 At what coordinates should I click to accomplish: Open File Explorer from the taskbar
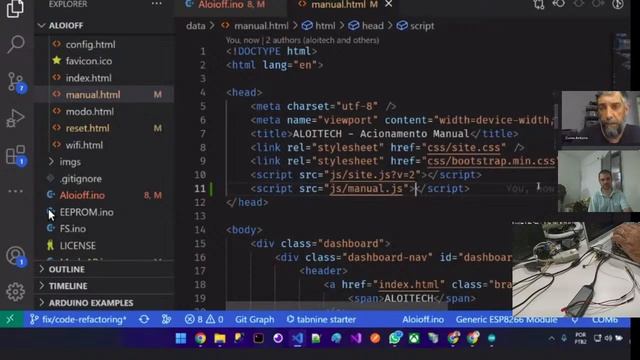(220, 338)
